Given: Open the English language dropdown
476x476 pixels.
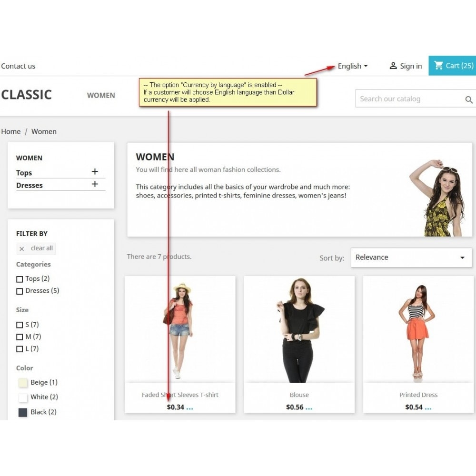Looking at the screenshot, I should pyautogui.click(x=352, y=66).
